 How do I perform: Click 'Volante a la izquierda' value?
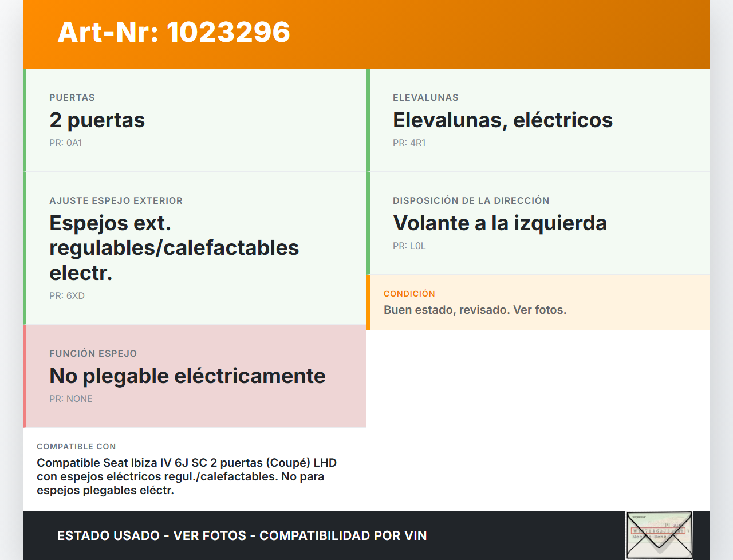pos(499,223)
